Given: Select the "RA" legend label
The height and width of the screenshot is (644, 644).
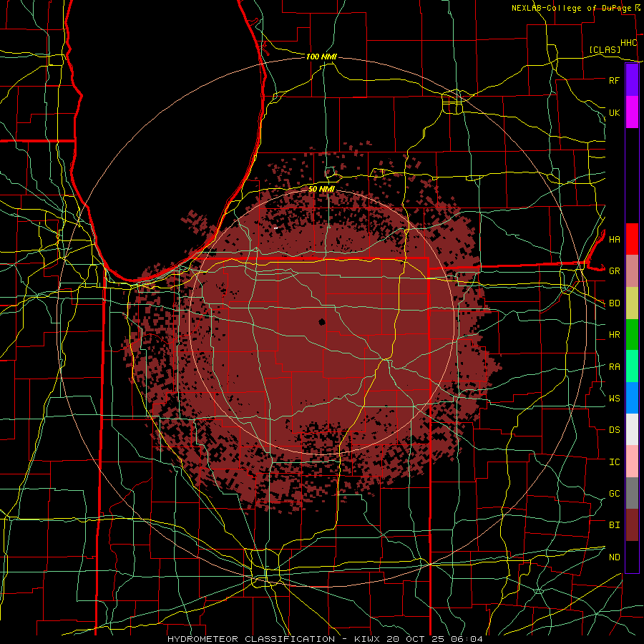Looking at the screenshot, I should (614, 366).
